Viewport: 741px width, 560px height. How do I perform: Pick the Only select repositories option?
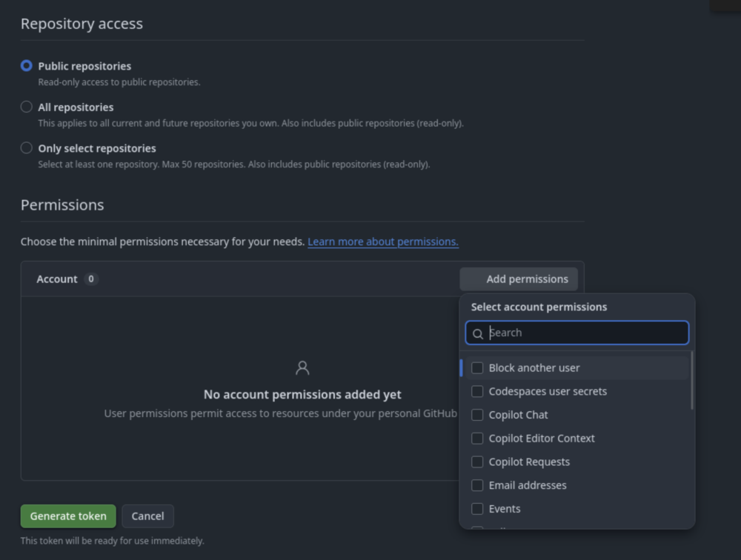[x=27, y=147]
